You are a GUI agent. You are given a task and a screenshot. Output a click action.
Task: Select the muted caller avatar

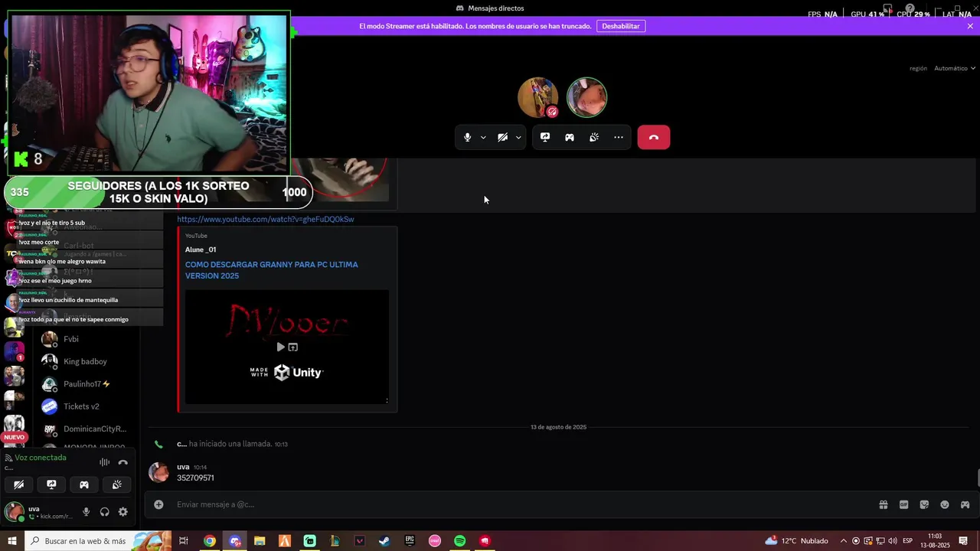coord(537,97)
